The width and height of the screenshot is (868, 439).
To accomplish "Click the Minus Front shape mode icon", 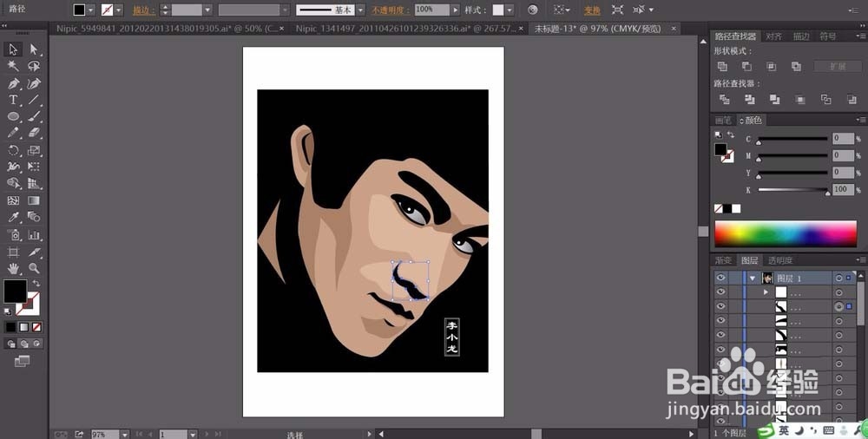I will point(746,67).
